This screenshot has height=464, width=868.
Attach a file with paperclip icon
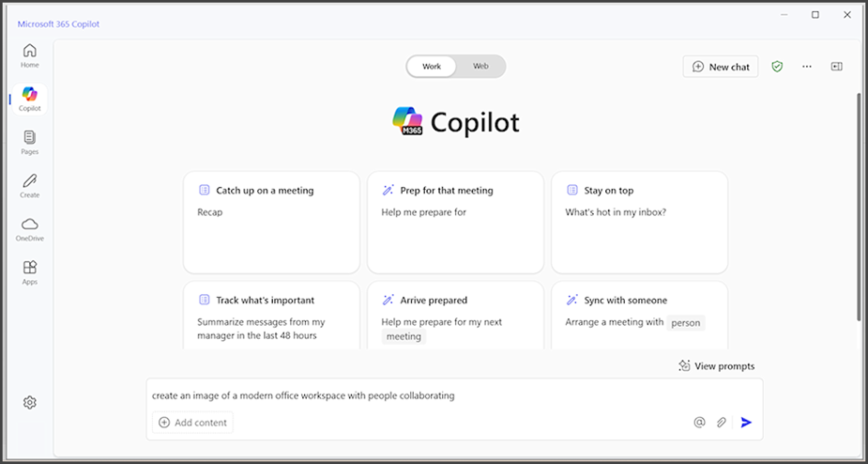721,423
